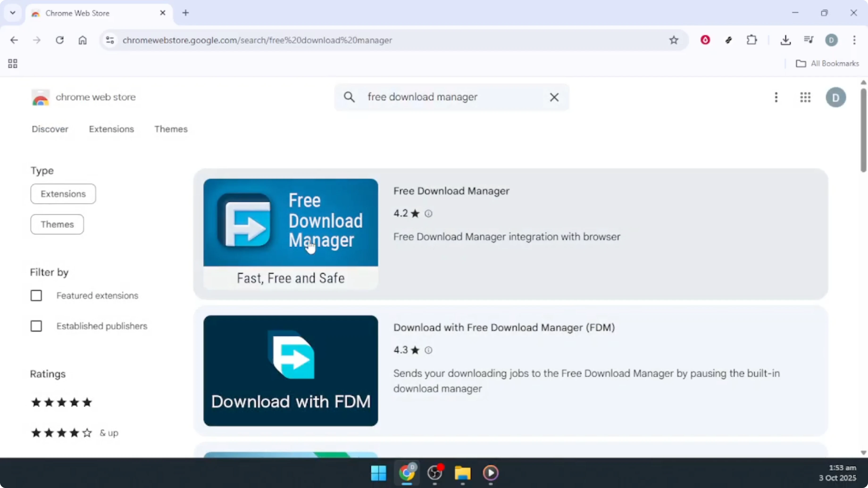Select the Themes type filter
This screenshot has width=868, height=488.
pyautogui.click(x=57, y=224)
